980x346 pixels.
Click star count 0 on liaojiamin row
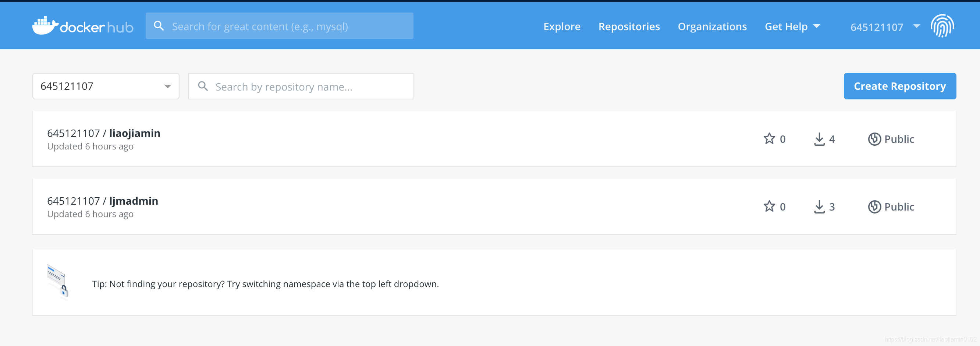coord(782,139)
